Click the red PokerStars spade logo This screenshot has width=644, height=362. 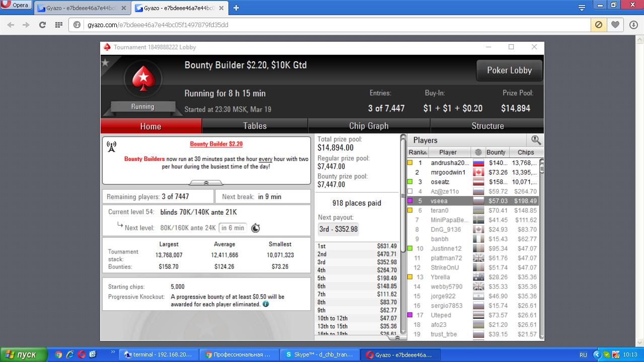[x=143, y=78]
